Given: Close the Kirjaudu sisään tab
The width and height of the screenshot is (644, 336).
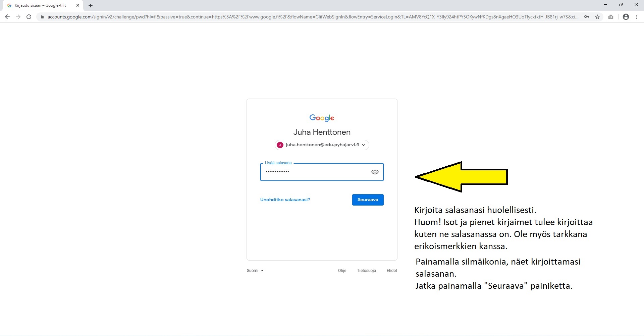Looking at the screenshot, I should click(x=78, y=5).
